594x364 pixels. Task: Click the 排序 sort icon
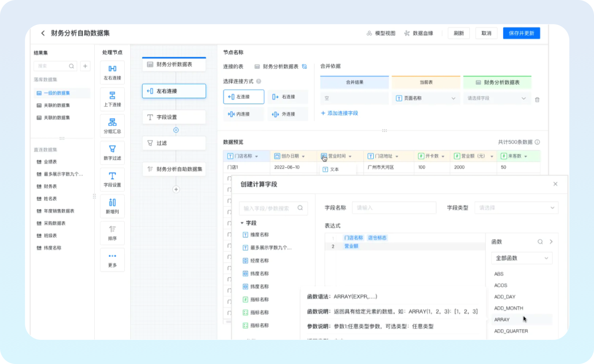tap(112, 229)
